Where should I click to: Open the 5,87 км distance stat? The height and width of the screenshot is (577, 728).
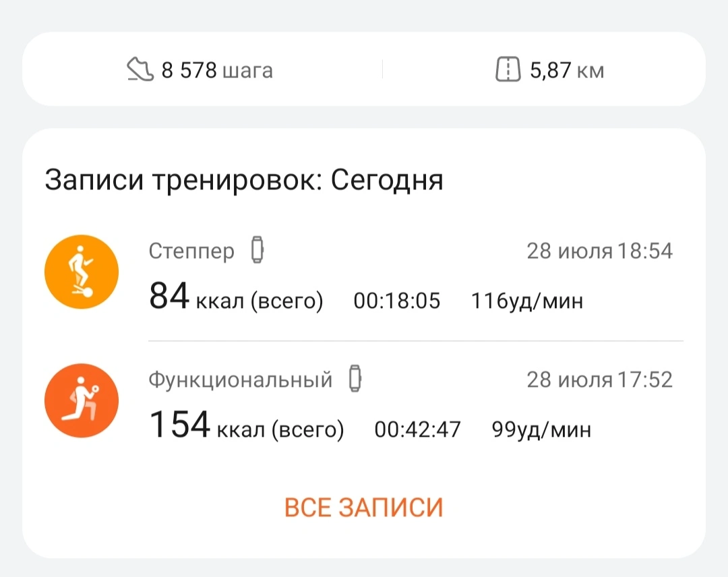click(566, 70)
